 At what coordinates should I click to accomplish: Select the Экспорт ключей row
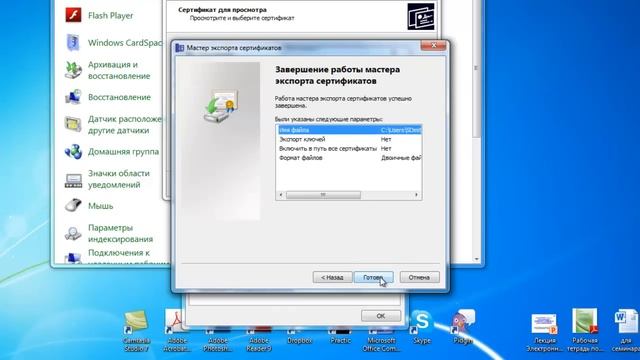coord(349,139)
